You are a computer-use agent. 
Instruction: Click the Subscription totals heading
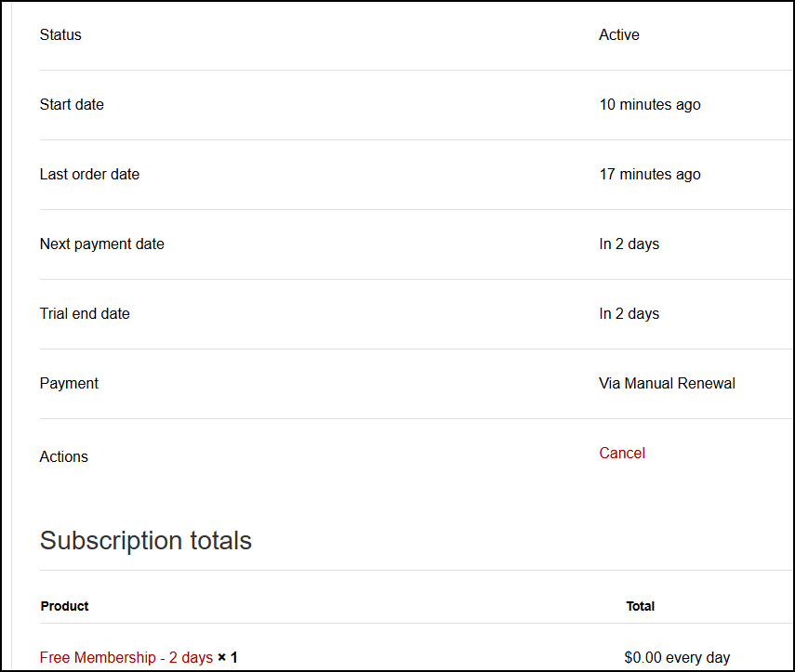point(145,541)
